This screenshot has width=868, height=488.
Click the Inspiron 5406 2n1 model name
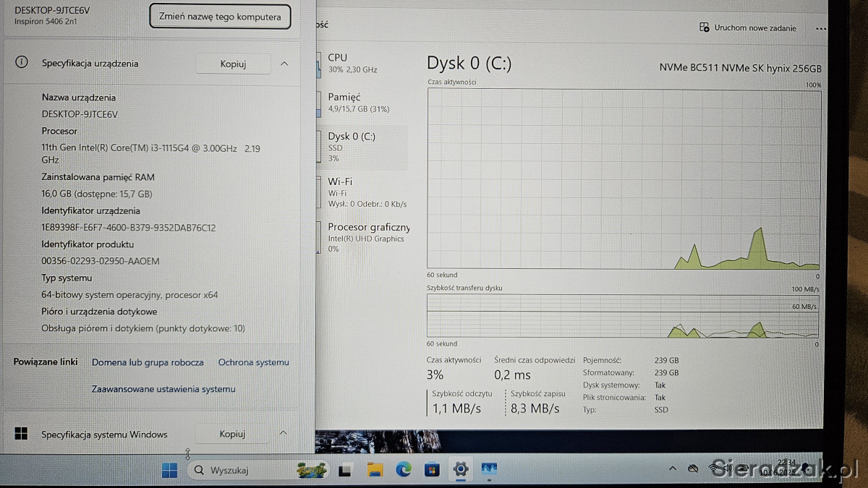pyautogui.click(x=46, y=21)
